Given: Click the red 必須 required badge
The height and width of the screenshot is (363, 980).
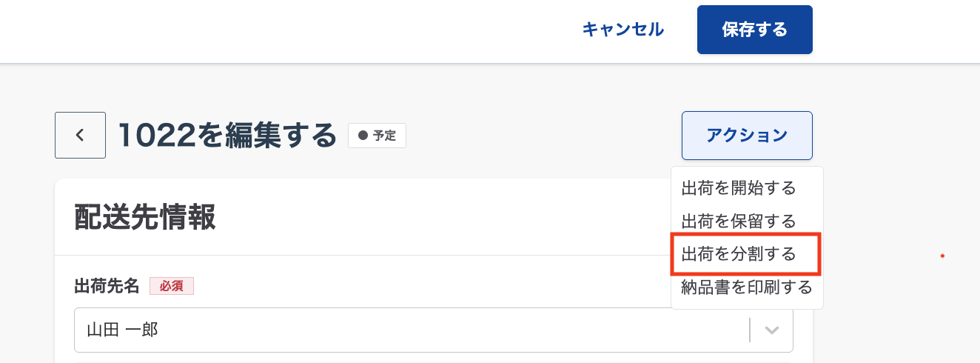Looking at the screenshot, I should [171, 286].
